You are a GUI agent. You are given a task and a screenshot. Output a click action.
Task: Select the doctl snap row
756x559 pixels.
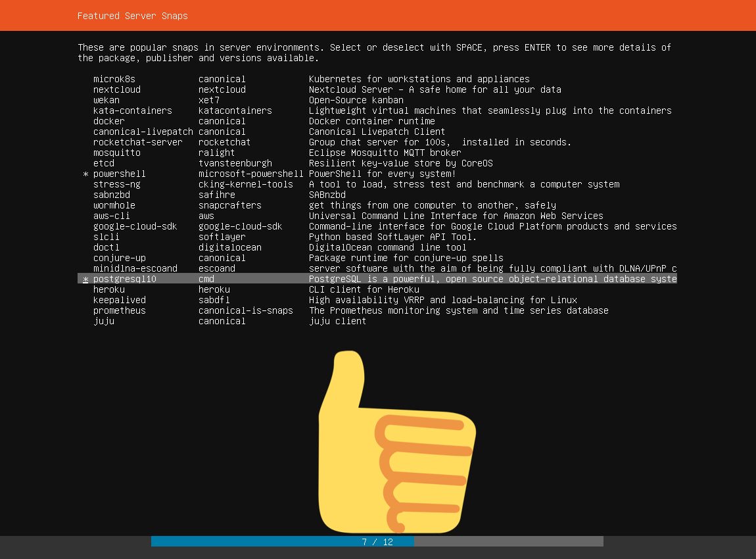(377, 247)
